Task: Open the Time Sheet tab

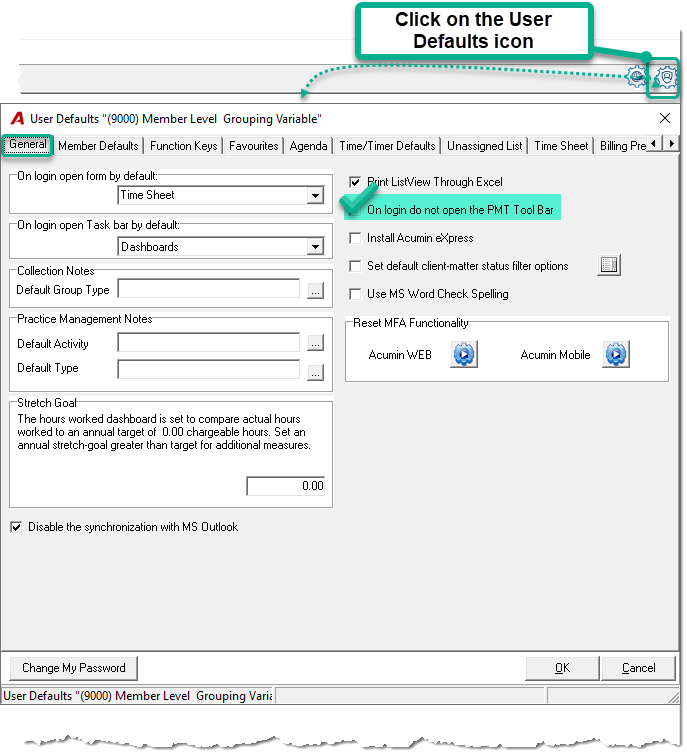Action: tap(561, 146)
